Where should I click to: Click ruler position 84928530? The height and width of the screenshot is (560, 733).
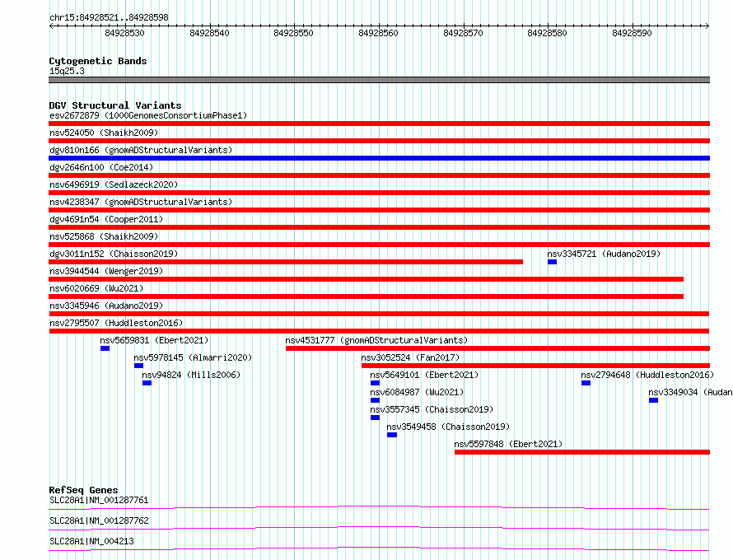125,33
